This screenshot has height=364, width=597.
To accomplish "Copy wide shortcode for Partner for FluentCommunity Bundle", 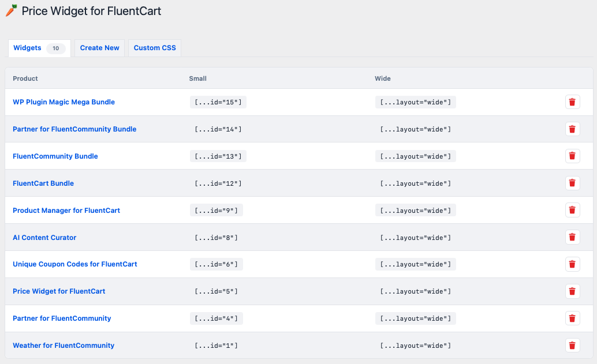I will [415, 129].
